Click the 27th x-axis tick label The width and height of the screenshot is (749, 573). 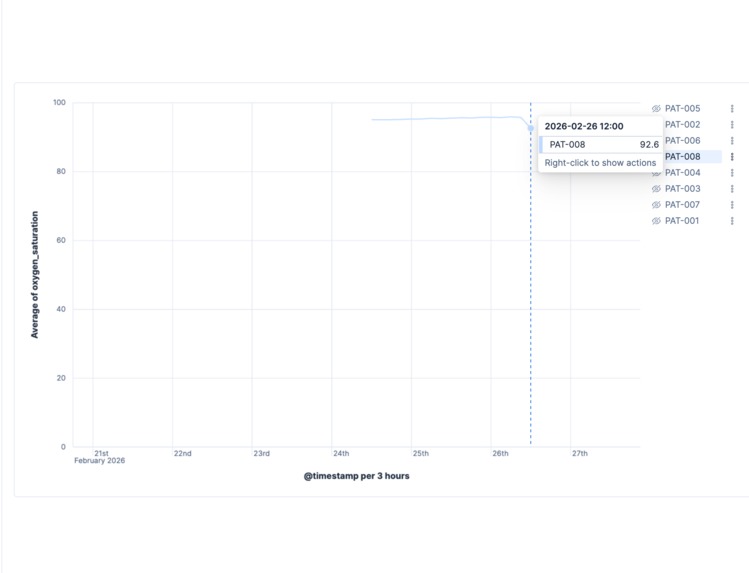[x=580, y=453]
